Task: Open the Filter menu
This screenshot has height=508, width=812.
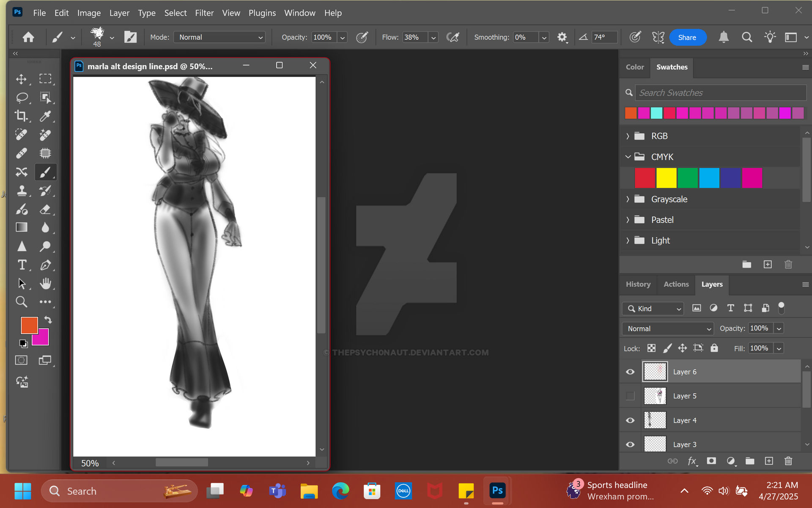Action: 204,13
